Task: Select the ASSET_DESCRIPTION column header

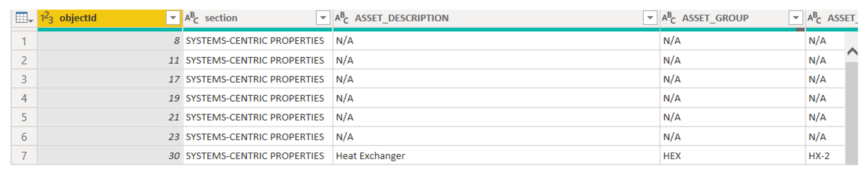Action: (472, 18)
